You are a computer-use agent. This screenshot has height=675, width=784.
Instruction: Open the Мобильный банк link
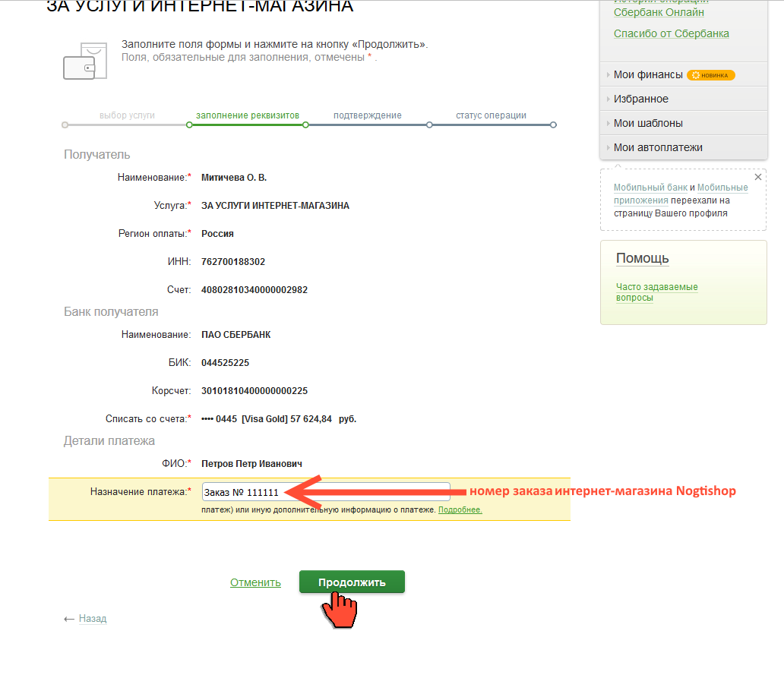[650, 188]
